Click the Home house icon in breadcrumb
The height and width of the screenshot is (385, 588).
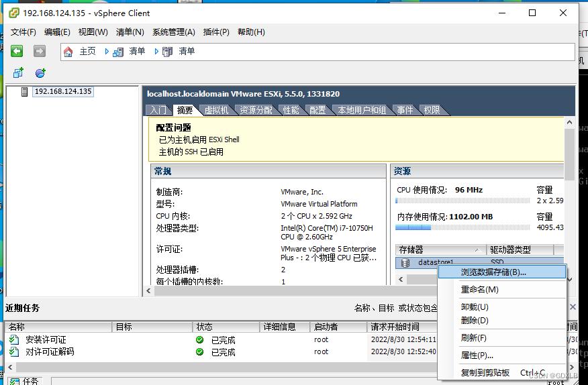(x=68, y=52)
